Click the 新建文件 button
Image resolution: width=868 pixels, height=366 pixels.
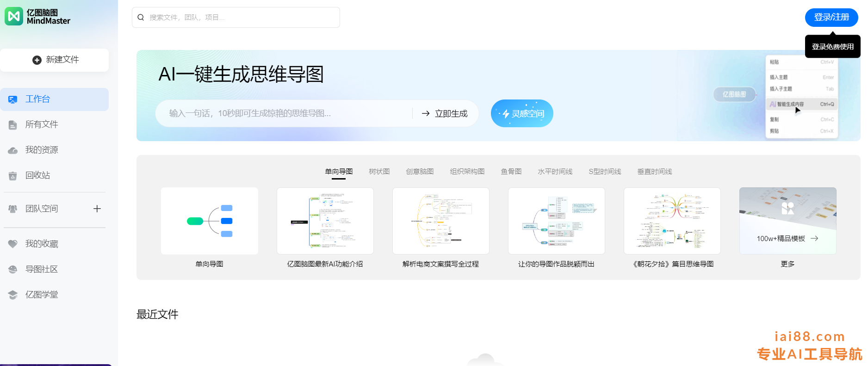coord(55,60)
